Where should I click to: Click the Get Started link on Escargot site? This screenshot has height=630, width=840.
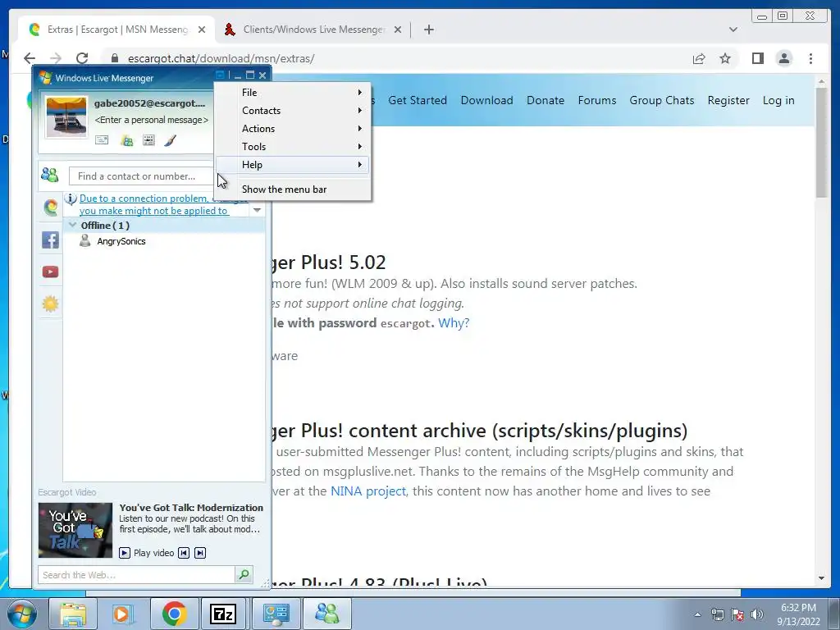pos(418,100)
